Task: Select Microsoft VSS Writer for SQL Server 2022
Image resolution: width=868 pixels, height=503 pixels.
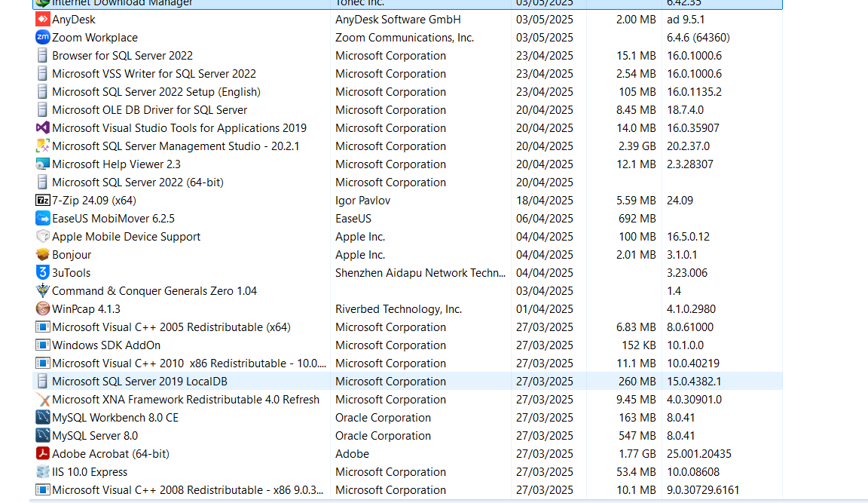Action: (154, 74)
